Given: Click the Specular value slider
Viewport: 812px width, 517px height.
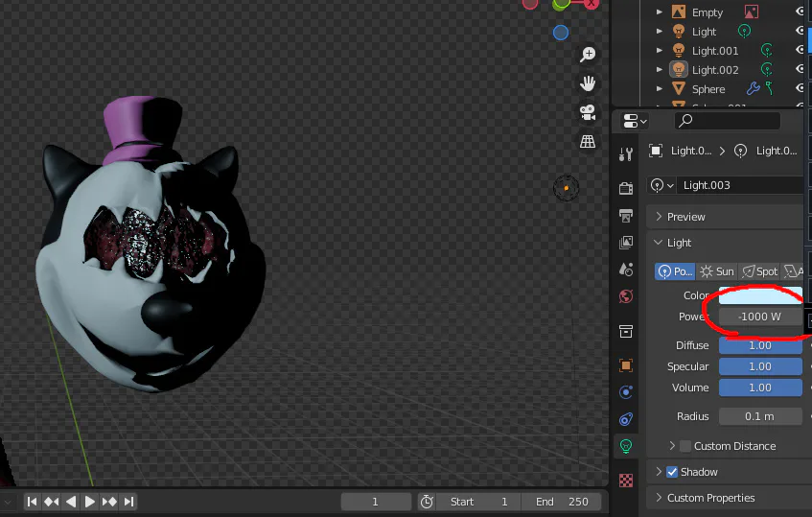Looking at the screenshot, I should tap(760, 366).
